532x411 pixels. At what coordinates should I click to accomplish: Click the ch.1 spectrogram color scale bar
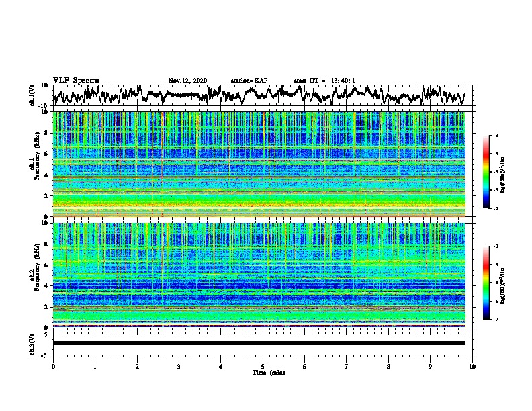tap(486, 172)
